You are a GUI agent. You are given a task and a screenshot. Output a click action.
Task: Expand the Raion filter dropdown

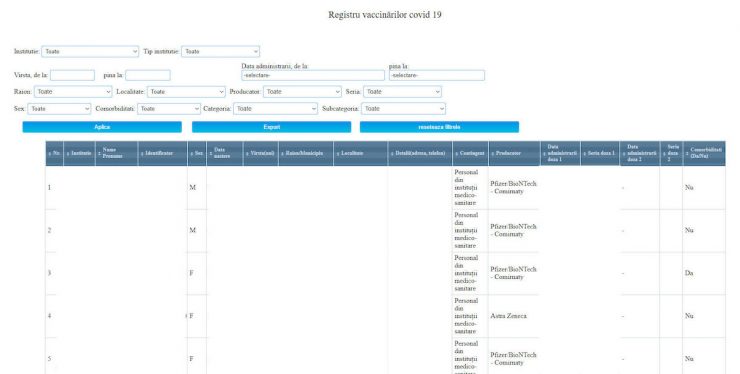click(73, 92)
